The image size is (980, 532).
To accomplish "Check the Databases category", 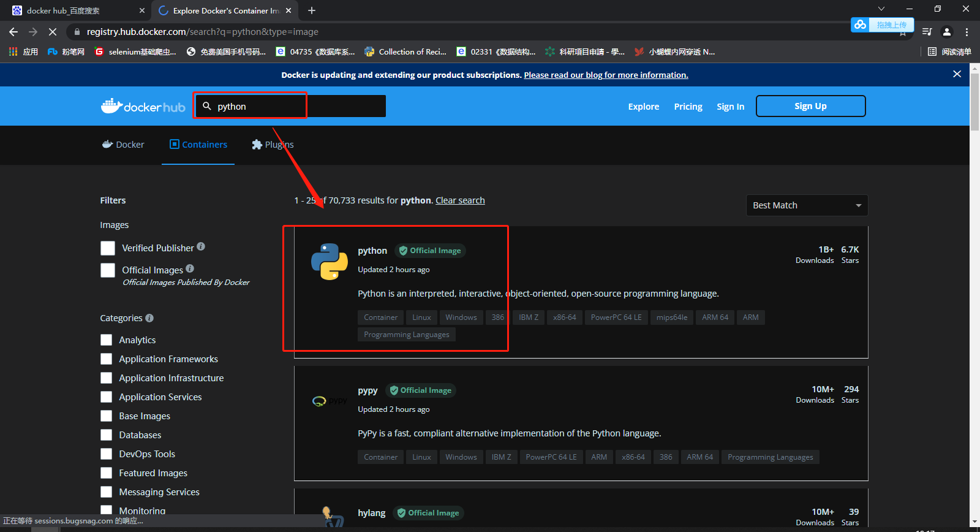I will coord(106,435).
